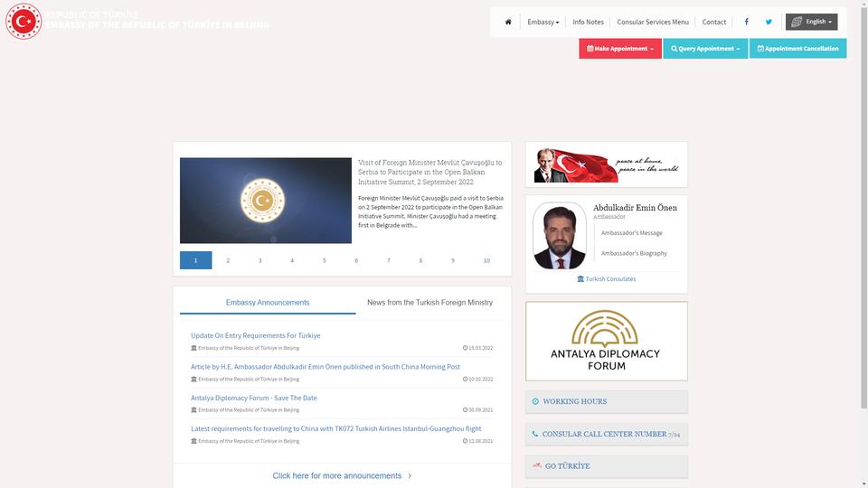Open the Ambassador's Message link
Image resolution: width=868 pixels, height=488 pixels.
632,233
